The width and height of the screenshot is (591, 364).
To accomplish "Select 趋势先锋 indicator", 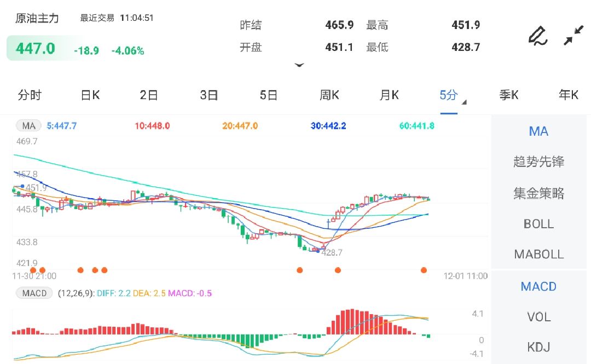I will tap(538, 162).
